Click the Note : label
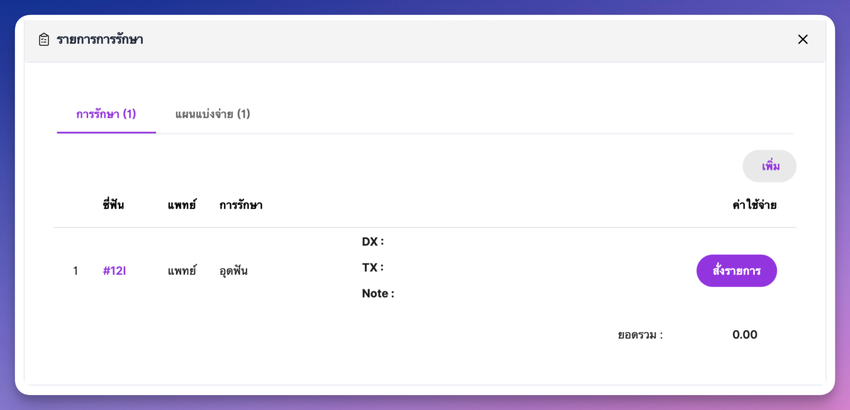This screenshot has width=850, height=410. tap(378, 294)
